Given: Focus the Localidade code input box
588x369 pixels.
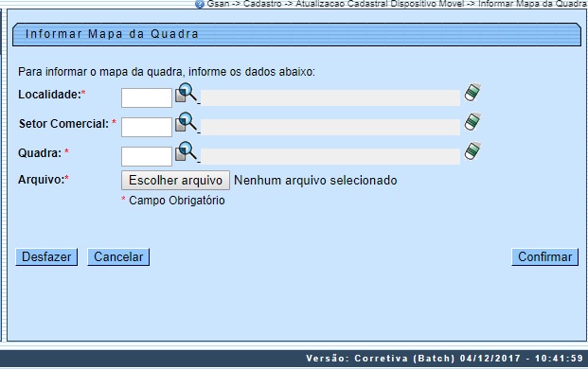Looking at the screenshot, I should [147, 97].
